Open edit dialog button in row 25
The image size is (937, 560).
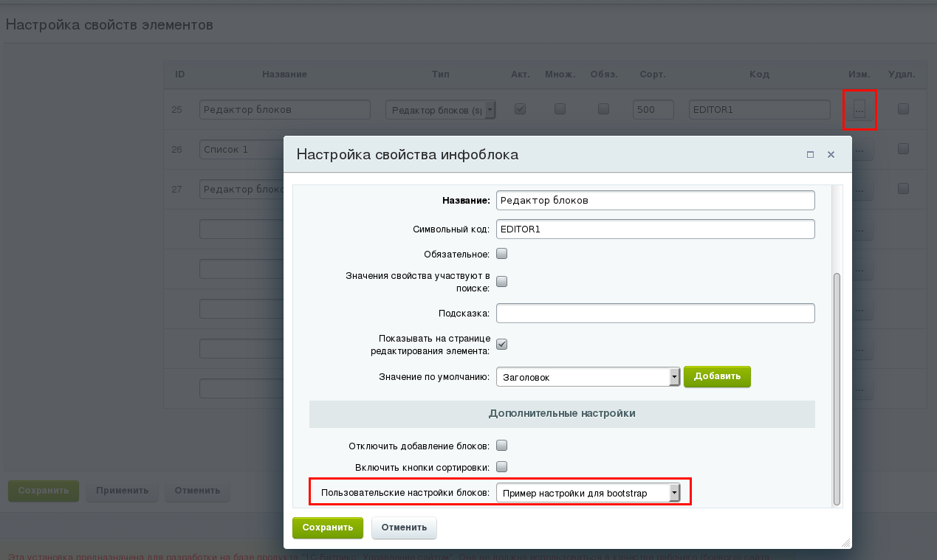point(859,109)
